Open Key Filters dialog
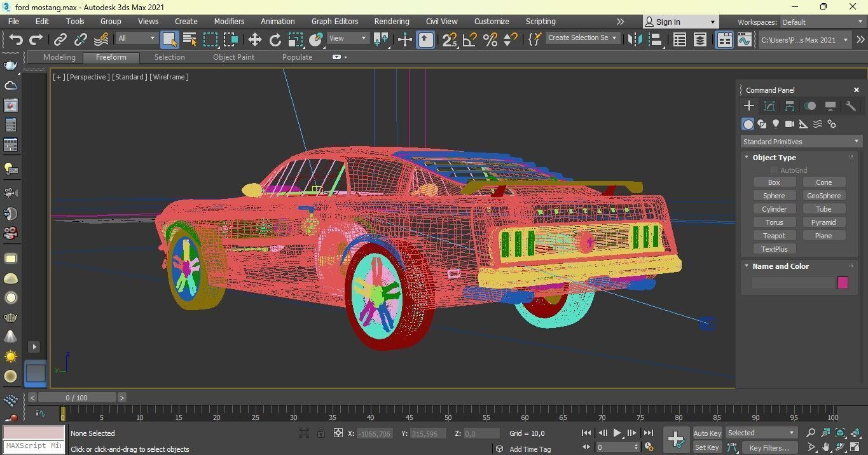868x455 pixels. click(x=769, y=448)
